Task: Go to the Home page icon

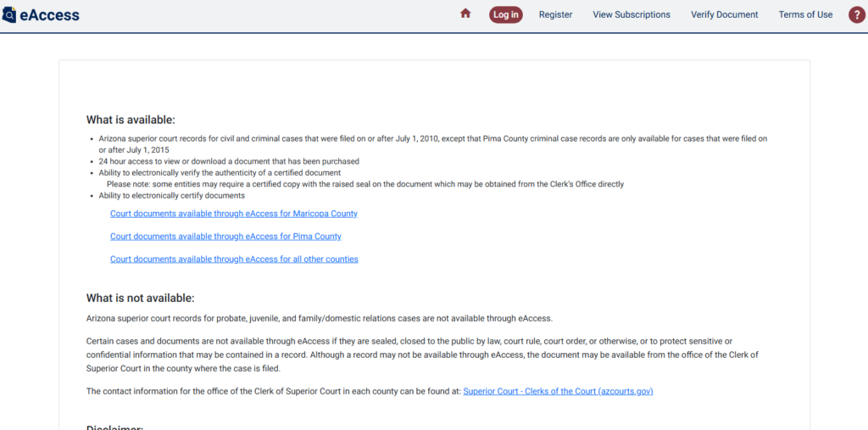Action: click(x=465, y=14)
